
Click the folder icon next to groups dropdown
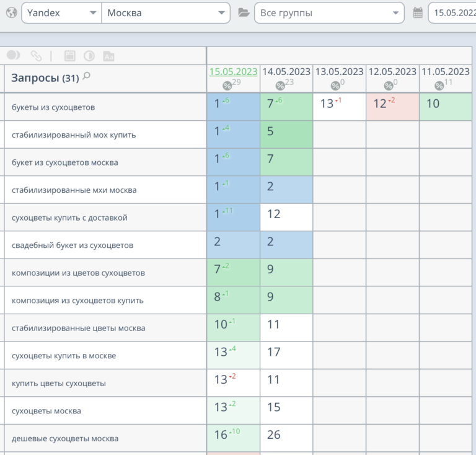tap(244, 12)
